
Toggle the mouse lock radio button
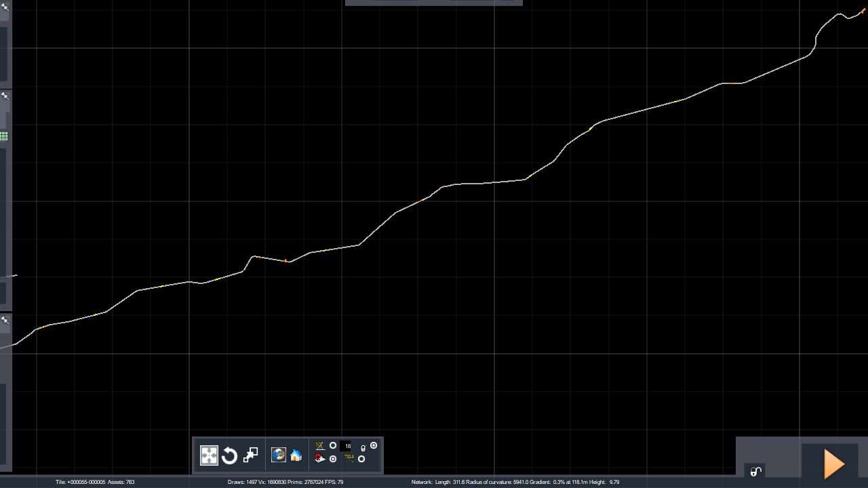click(374, 446)
